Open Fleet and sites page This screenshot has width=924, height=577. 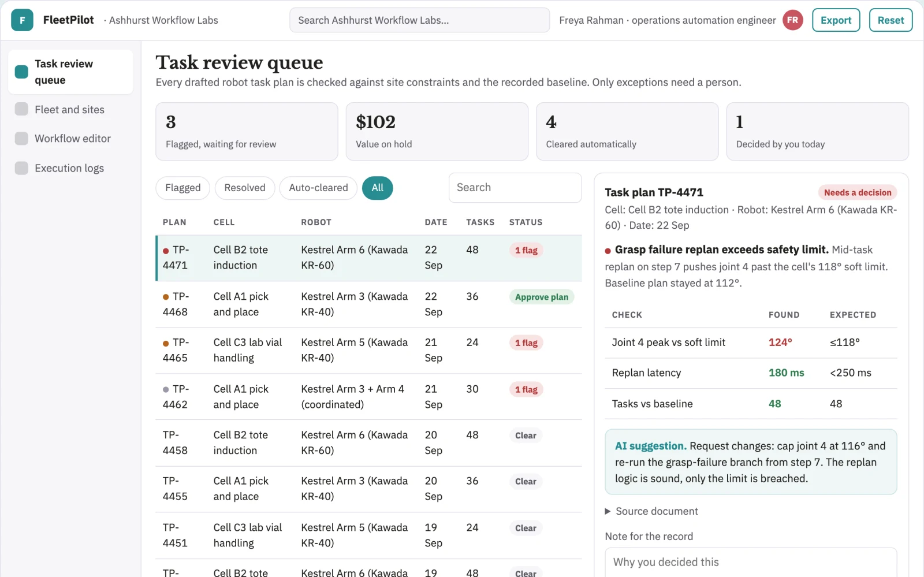(x=70, y=109)
